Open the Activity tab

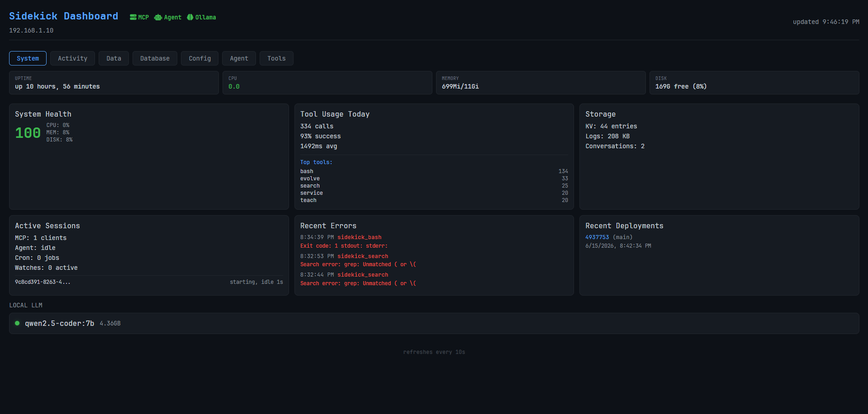click(x=72, y=58)
